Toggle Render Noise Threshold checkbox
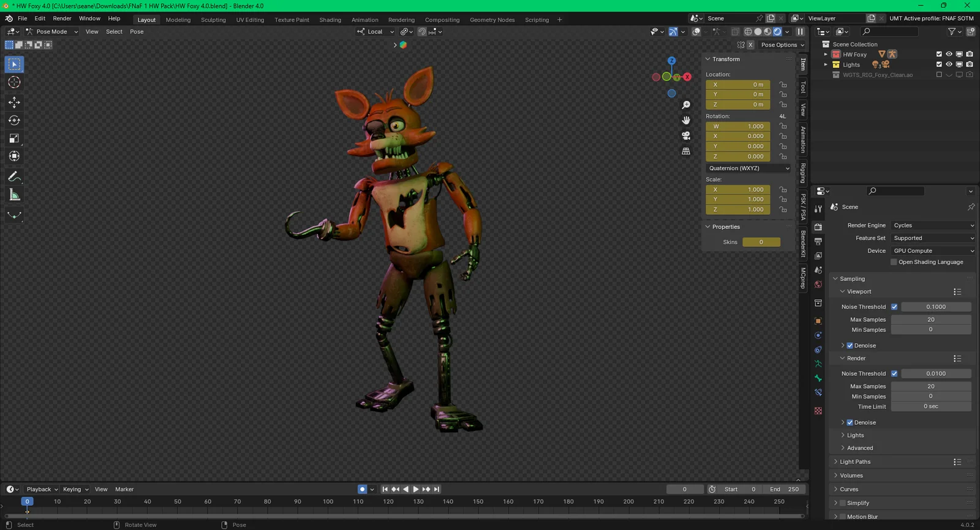The image size is (980, 530). [894, 374]
